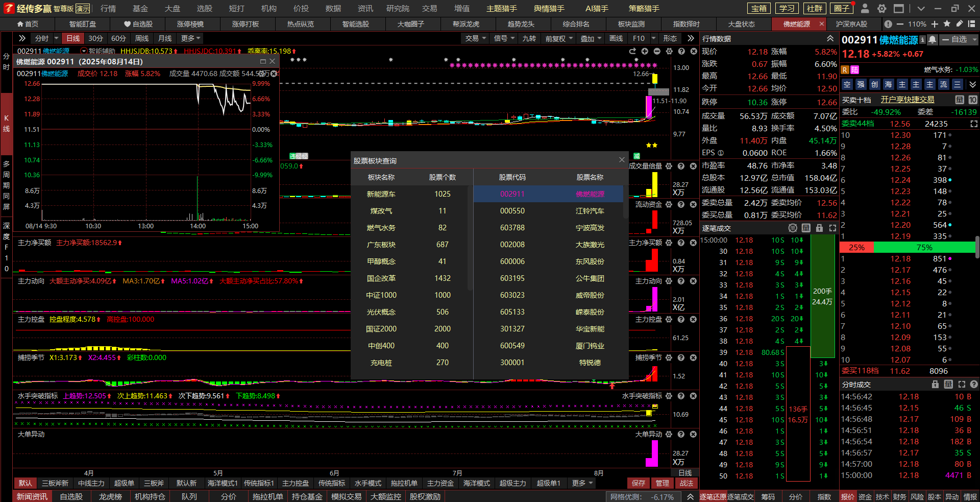
Task: Switch to 大盘状态 tab
Action: click(x=741, y=24)
